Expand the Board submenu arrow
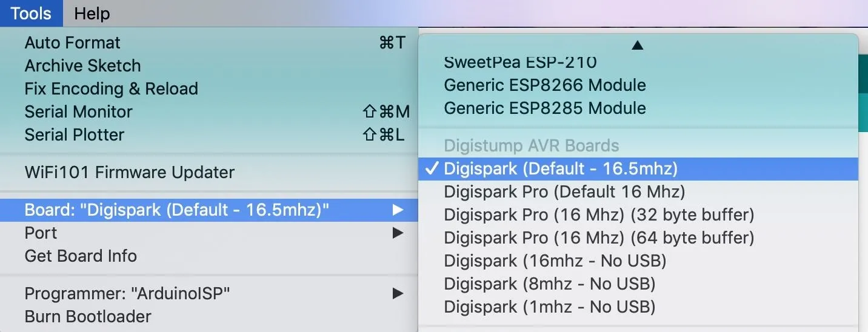The width and height of the screenshot is (868, 332). tap(398, 210)
